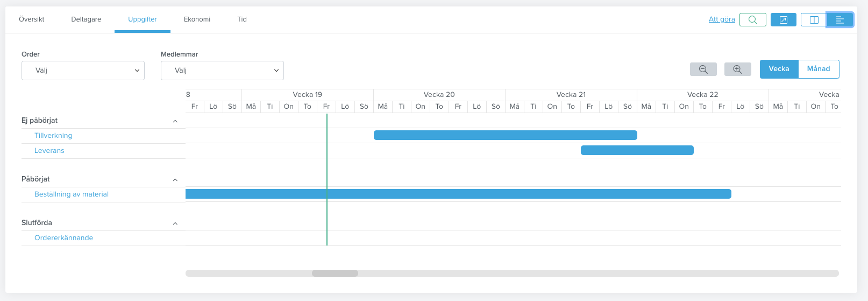Click the horizontal timeline scrollbar thumb
The height and width of the screenshot is (301, 868).
click(x=335, y=274)
